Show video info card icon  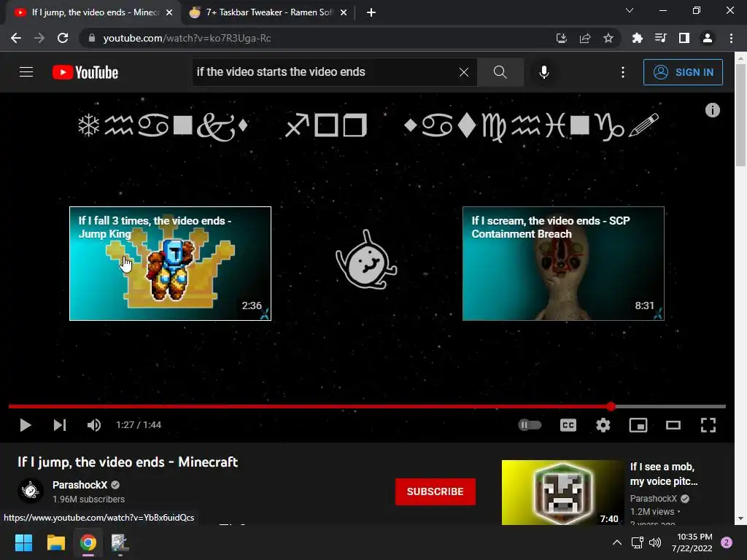click(x=712, y=110)
